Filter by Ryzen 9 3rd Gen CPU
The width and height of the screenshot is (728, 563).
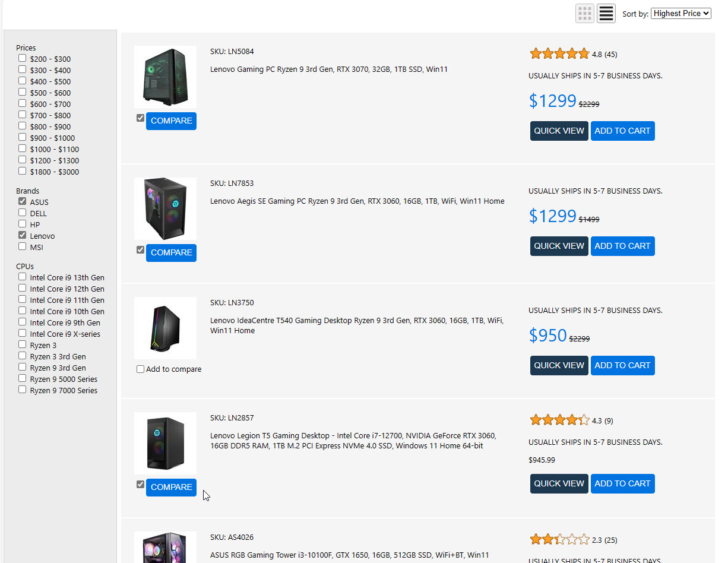point(23,368)
